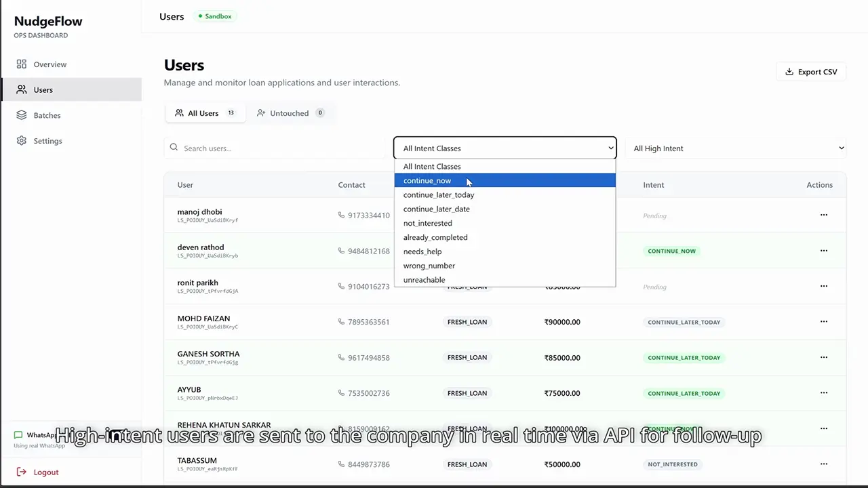Click phone icon beside 7895363561

click(x=341, y=322)
